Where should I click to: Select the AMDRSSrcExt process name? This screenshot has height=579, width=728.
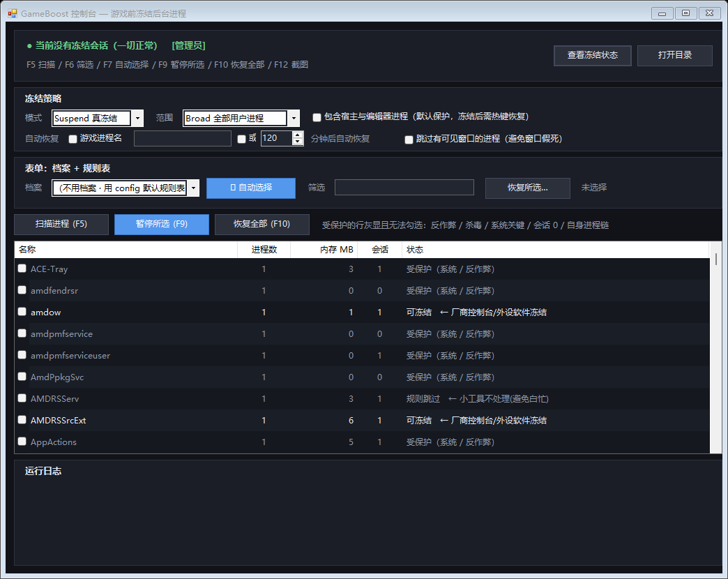(58, 421)
